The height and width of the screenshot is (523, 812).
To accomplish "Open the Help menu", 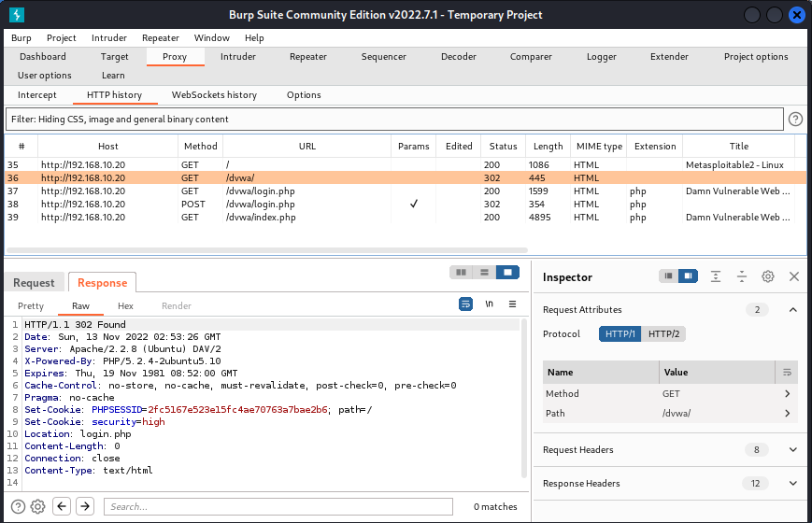I will (254, 37).
